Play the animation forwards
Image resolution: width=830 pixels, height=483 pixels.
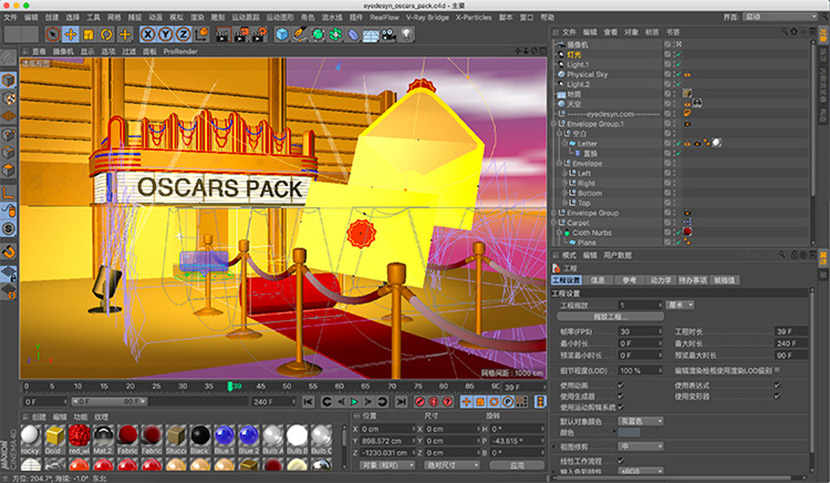tap(354, 402)
